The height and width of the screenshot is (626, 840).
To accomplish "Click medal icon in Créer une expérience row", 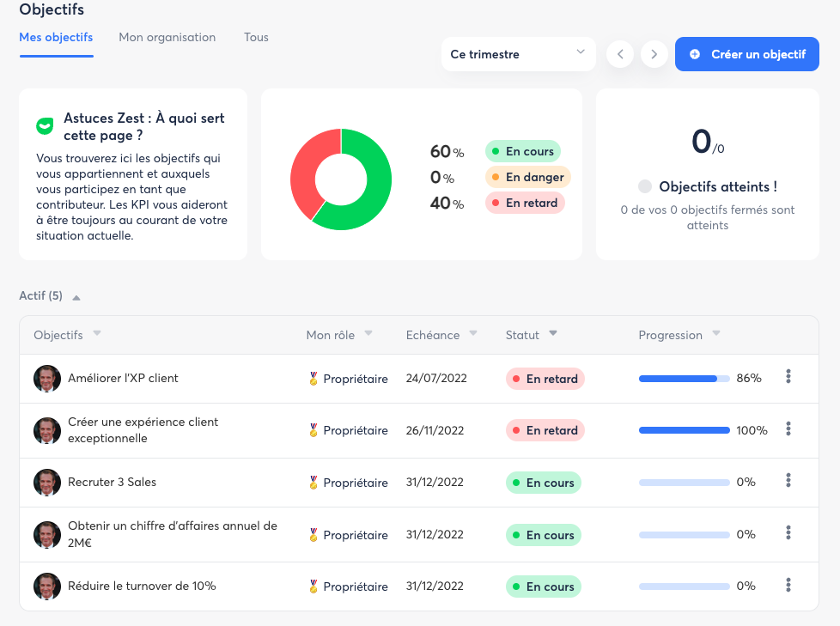I will [313, 430].
